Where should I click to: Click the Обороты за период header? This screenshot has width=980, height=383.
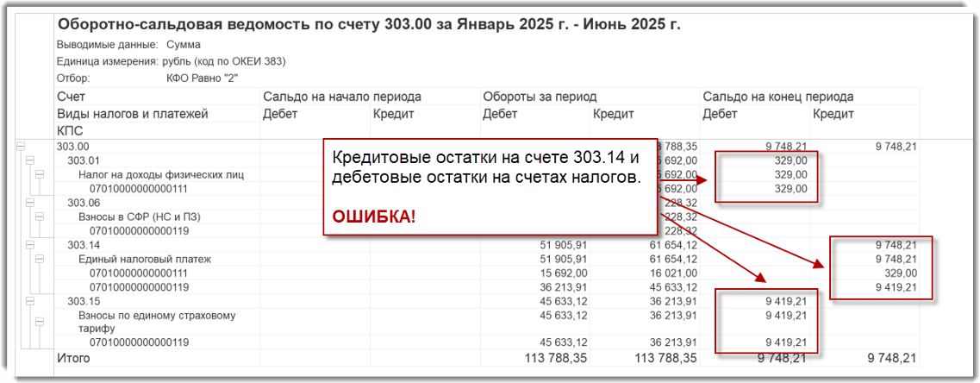click(540, 97)
